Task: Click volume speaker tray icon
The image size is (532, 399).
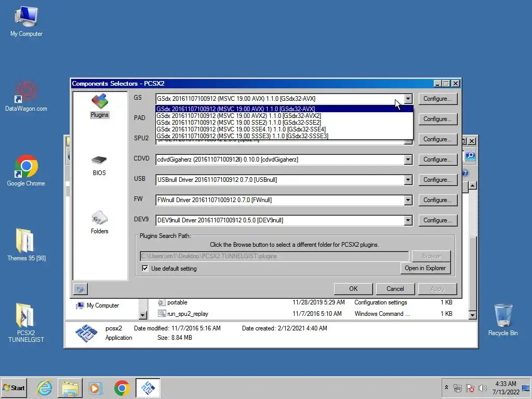Action: pyautogui.click(x=482, y=388)
